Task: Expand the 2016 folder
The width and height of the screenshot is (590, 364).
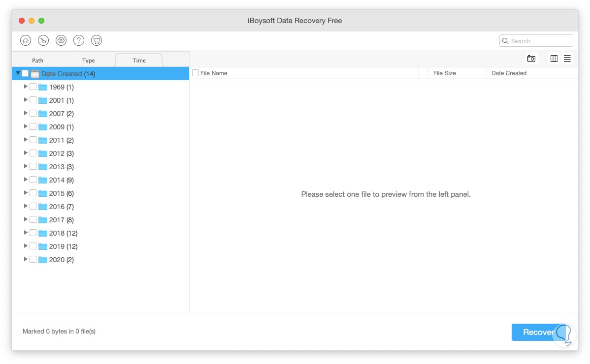Action: click(26, 206)
